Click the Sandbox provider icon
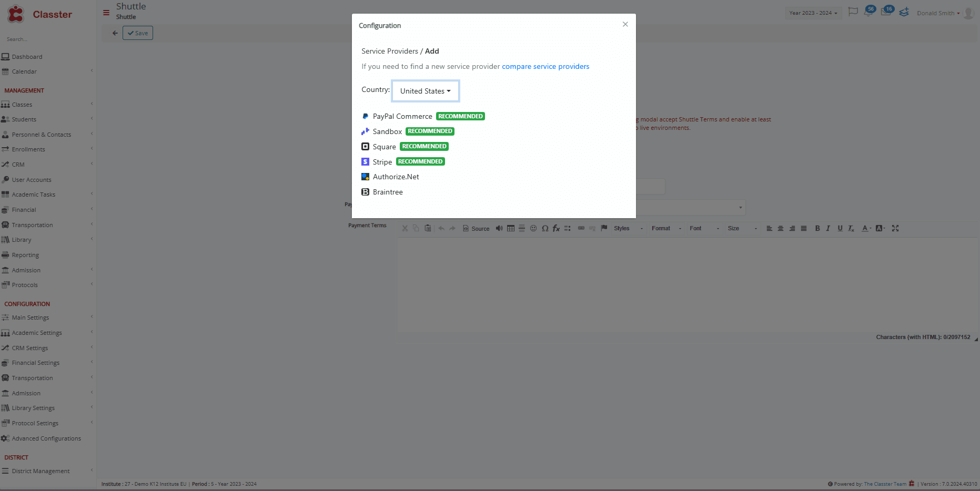Image resolution: width=980 pixels, height=491 pixels. tap(365, 131)
